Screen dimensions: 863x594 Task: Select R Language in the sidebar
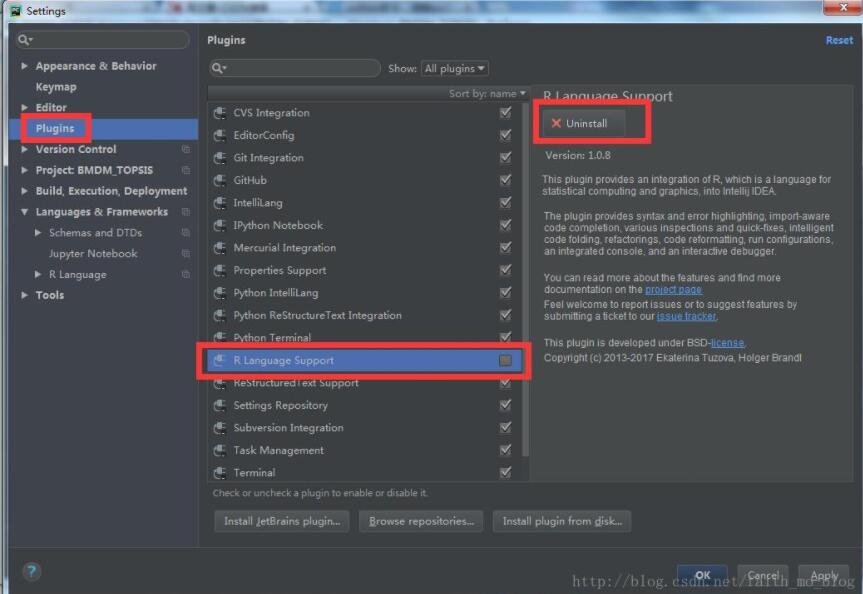coord(77,274)
